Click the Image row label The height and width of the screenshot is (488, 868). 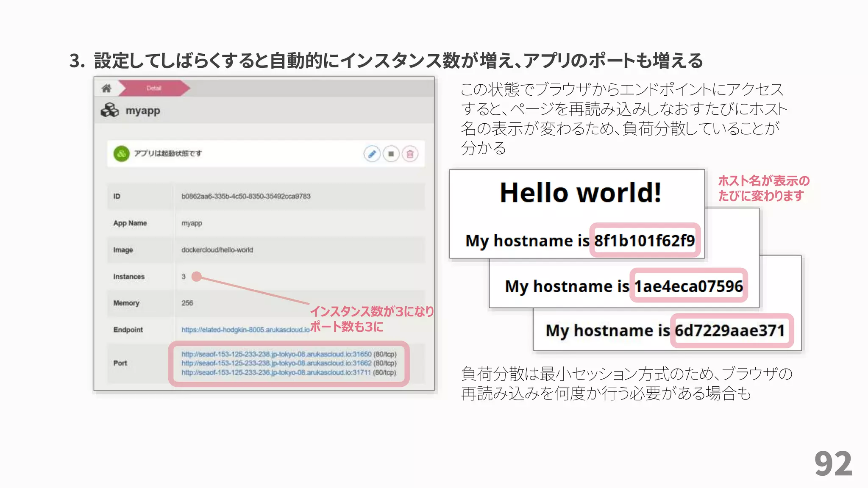click(x=123, y=250)
